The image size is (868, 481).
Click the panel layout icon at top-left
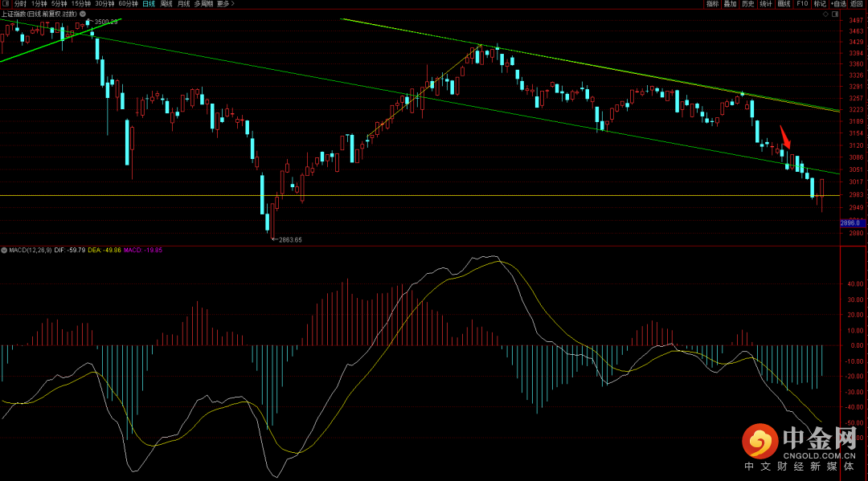coord(6,4)
